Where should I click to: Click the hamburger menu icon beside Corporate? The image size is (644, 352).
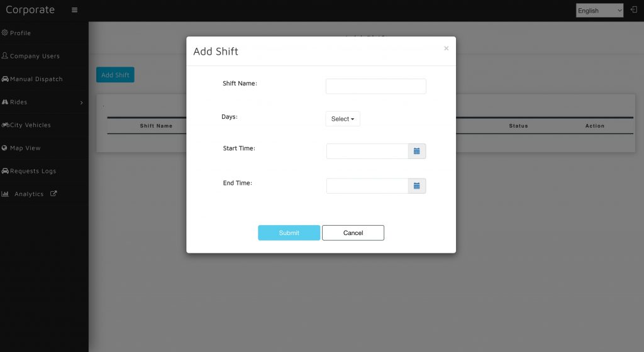click(x=75, y=10)
